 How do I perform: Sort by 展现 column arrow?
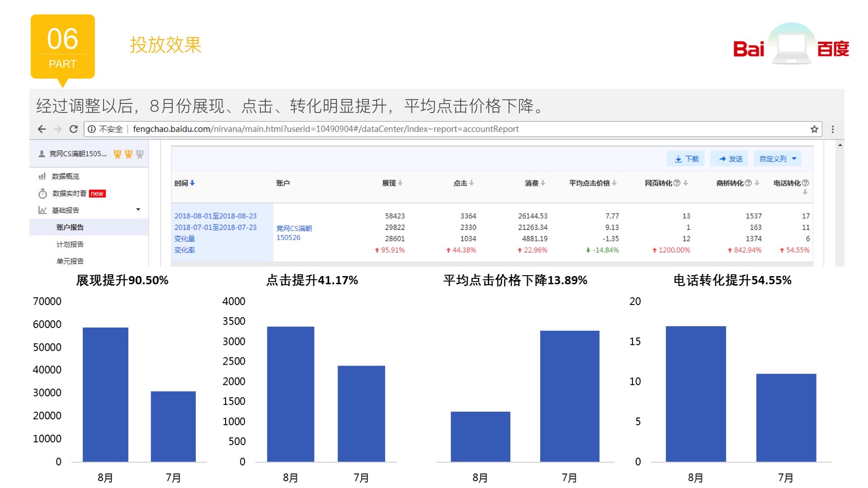400,183
